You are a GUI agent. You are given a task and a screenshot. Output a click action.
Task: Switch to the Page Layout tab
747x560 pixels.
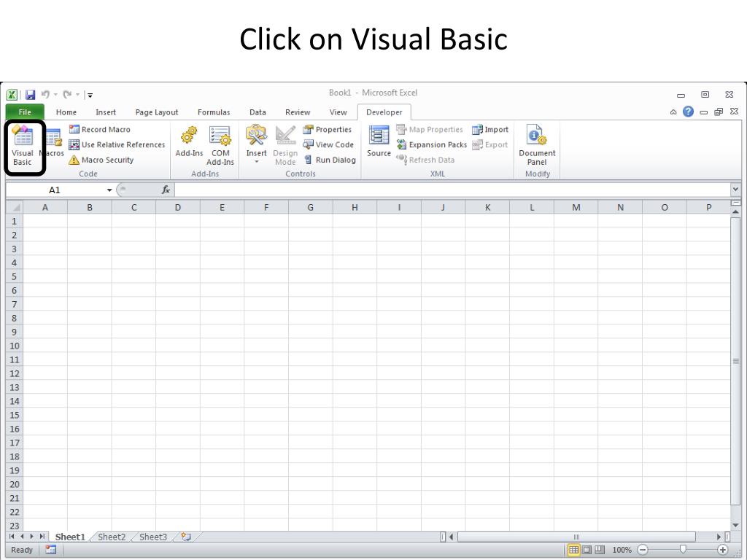[x=157, y=112]
